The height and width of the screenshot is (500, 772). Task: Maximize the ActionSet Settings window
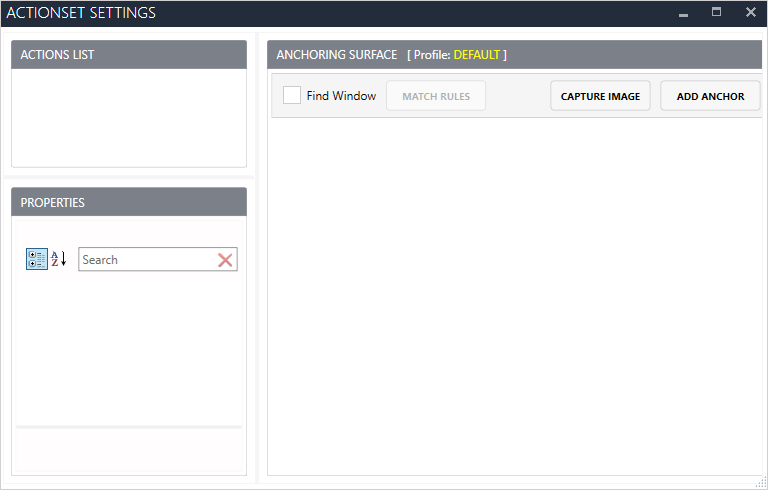[716, 13]
